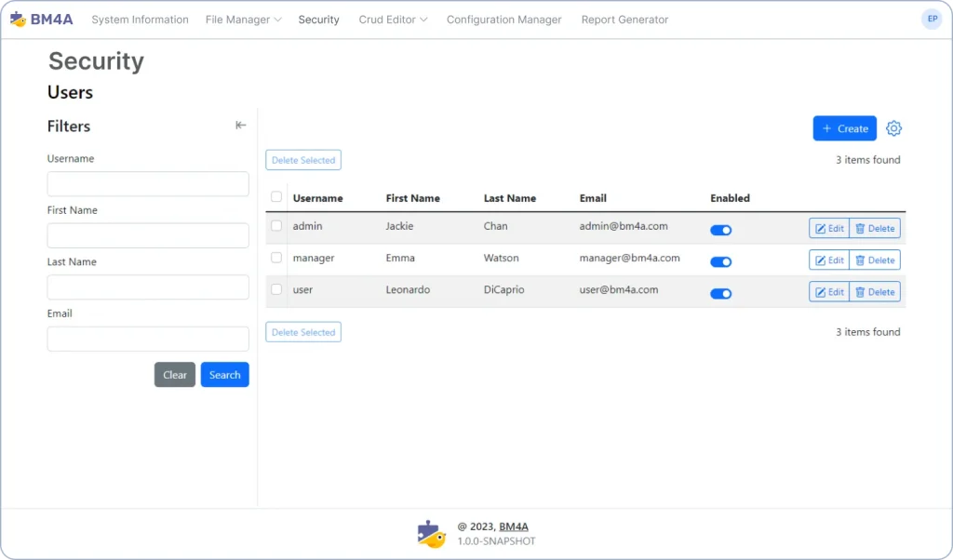Create a new user
Image resolution: width=953 pixels, height=560 pixels.
(845, 128)
